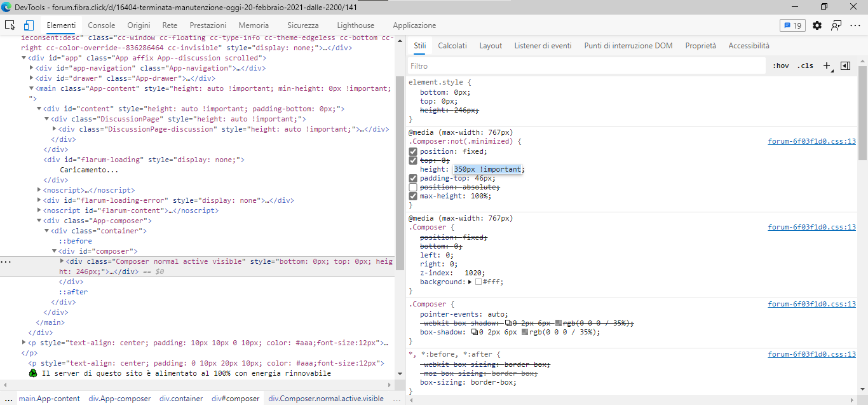Screen dimensions: 868x405
Task: Expand the Composer normal active visible div
Action: pos(62,261)
